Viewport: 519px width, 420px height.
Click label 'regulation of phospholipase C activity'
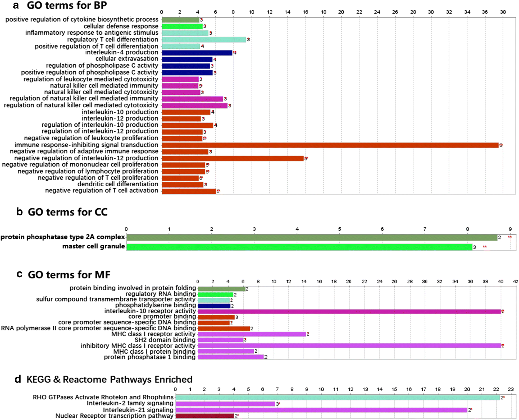coord(102,66)
